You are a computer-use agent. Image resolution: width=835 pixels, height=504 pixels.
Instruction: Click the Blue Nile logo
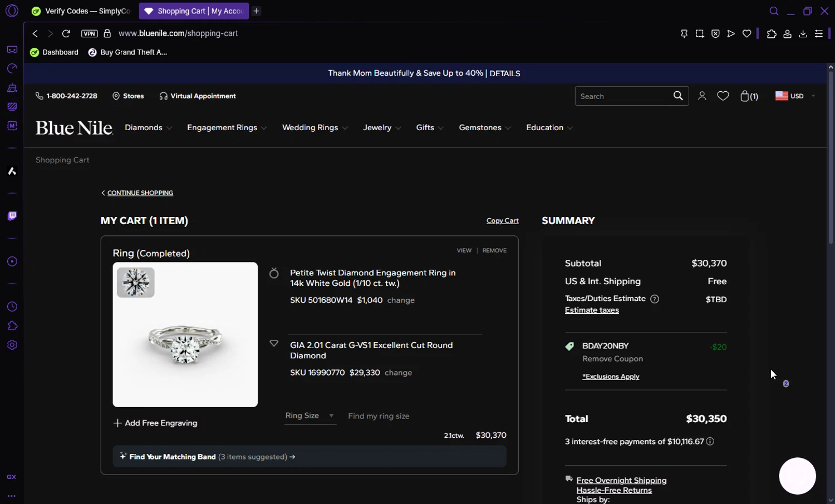click(74, 128)
